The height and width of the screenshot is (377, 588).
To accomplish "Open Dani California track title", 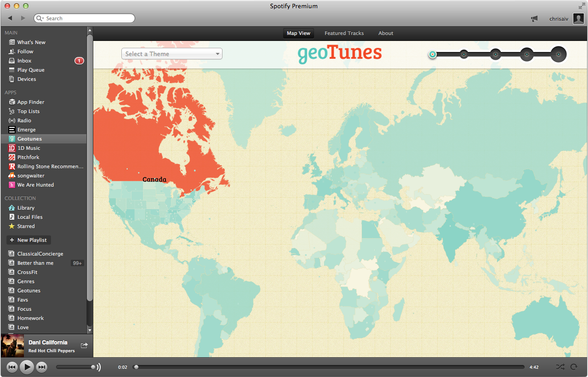I will pyautogui.click(x=48, y=343).
